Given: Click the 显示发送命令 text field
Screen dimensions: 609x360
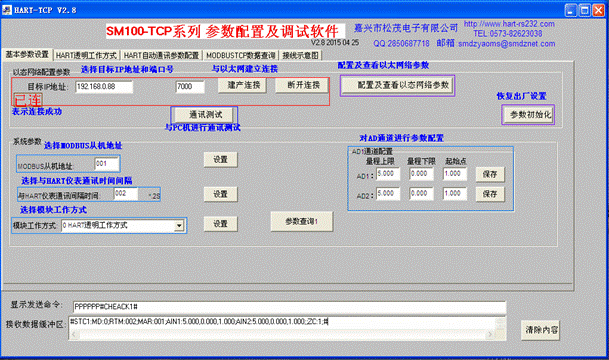Looking at the screenshot, I should pyautogui.click(x=289, y=307).
